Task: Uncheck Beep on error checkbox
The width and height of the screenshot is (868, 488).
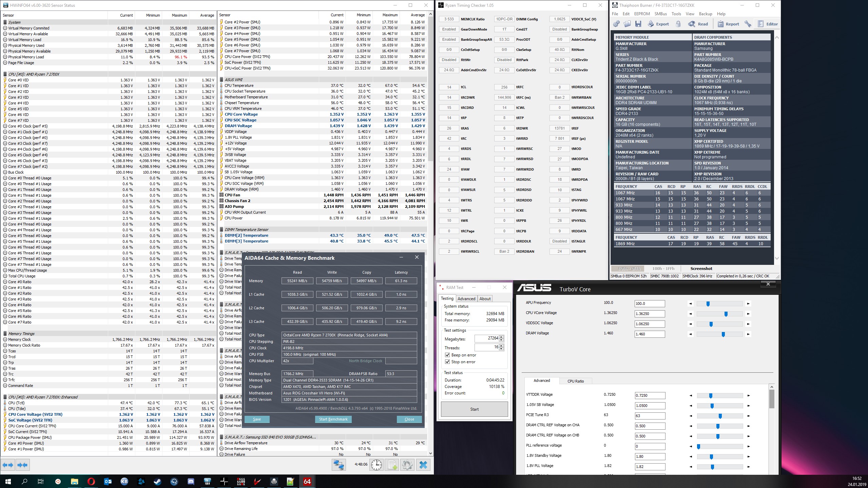Action: (x=447, y=355)
